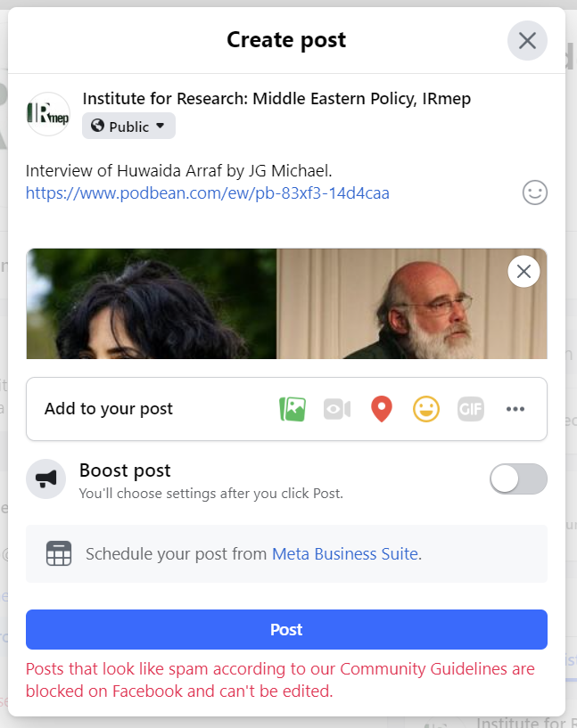Open emoji picker beside post text
This screenshot has height=728, width=577.
(x=534, y=192)
